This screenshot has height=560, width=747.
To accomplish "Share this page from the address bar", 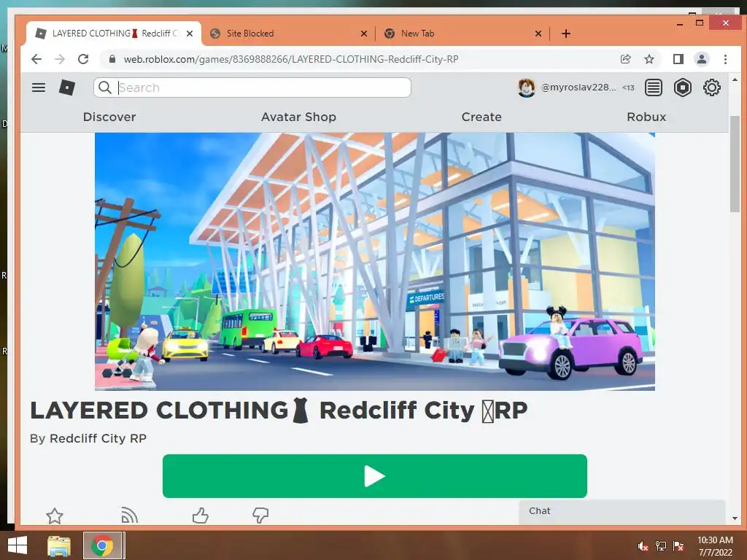I will tap(625, 59).
